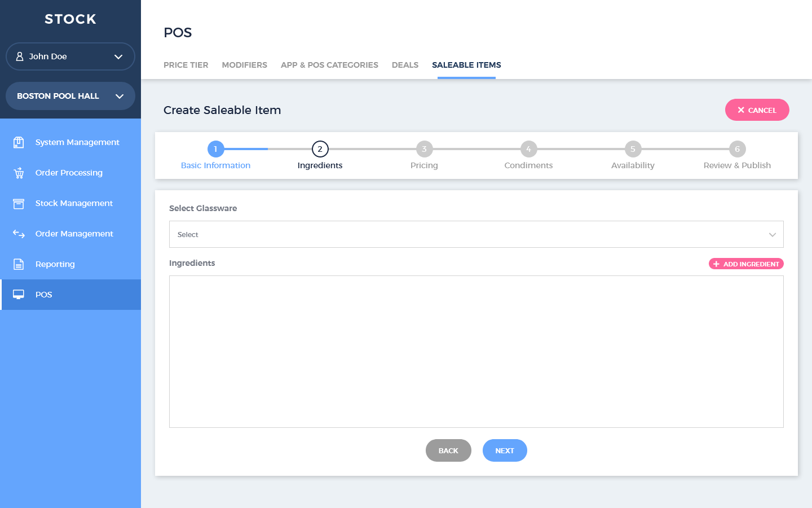Screen dimensions: 812x508
Task: Click the Reporting document icon
Action: (19, 264)
